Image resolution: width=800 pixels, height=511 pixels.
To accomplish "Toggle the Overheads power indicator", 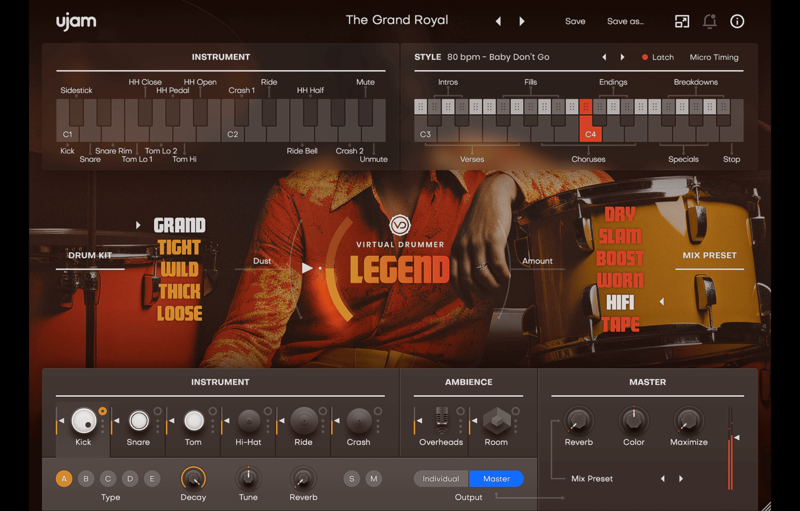I will click(461, 411).
